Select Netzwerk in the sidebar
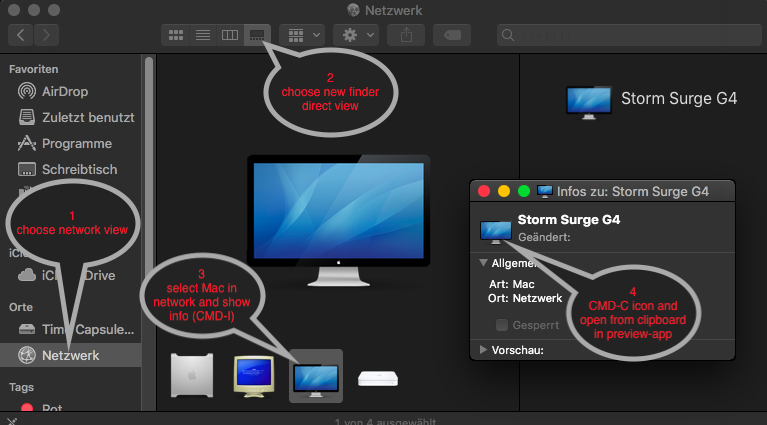Image resolution: width=767 pixels, height=425 pixels. coord(70,355)
